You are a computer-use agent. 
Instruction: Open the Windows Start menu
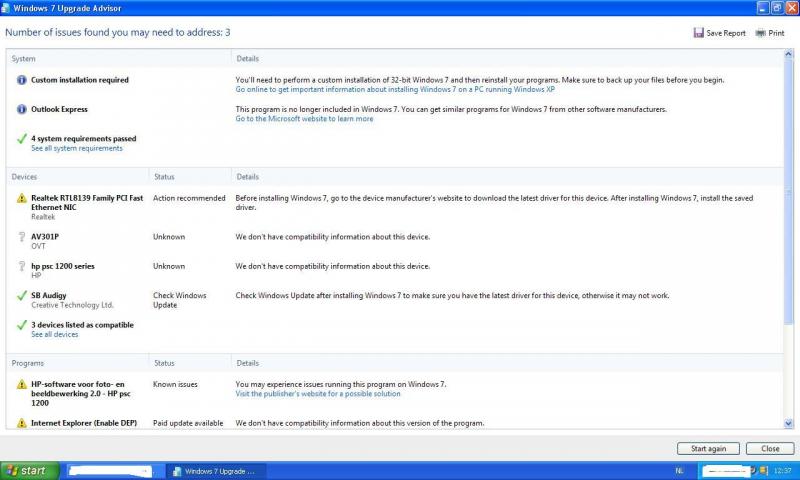click(x=27, y=470)
